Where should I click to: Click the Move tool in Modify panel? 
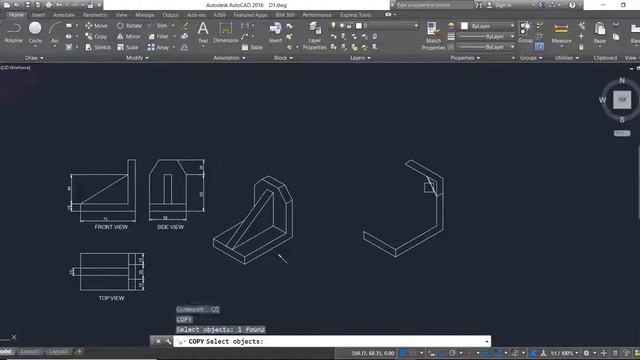click(96, 26)
